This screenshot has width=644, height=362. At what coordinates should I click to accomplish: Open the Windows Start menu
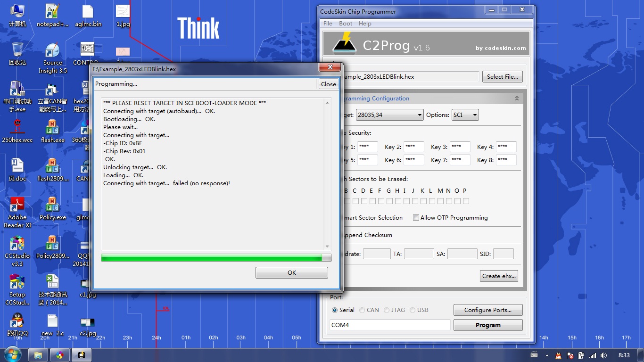(x=12, y=354)
